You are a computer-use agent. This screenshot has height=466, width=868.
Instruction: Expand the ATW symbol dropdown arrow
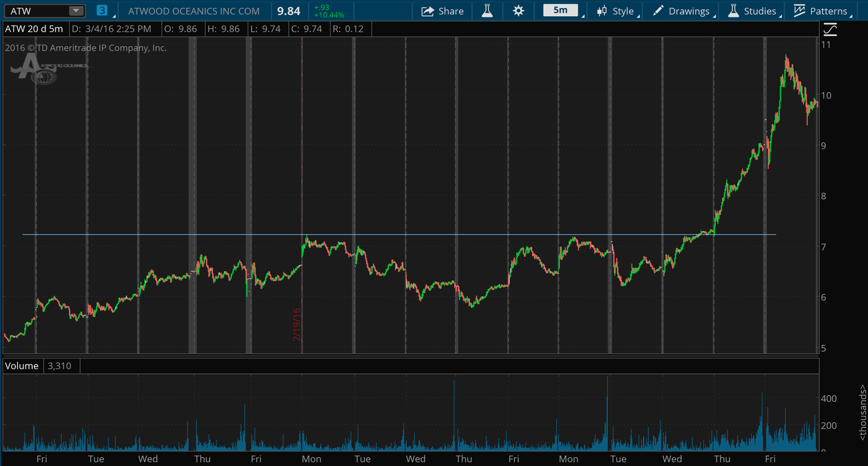(x=76, y=11)
